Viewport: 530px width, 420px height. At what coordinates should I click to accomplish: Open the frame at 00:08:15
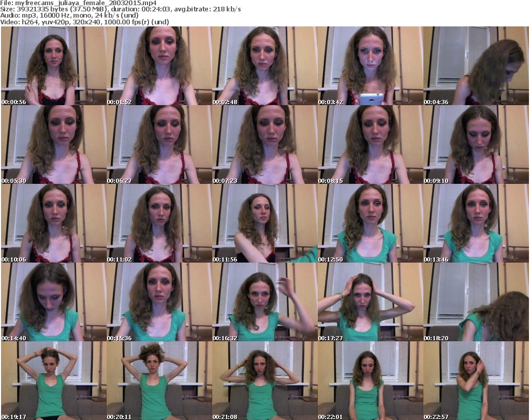tap(370, 144)
